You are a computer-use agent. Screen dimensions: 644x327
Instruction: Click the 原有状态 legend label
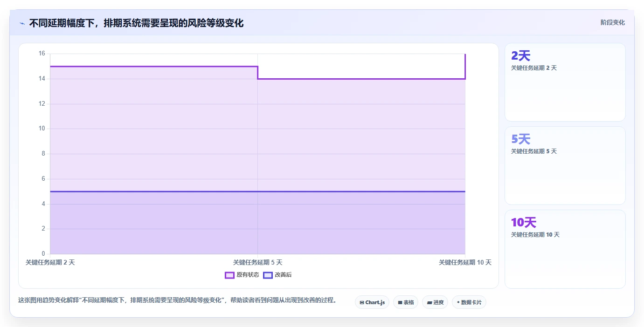click(x=248, y=275)
